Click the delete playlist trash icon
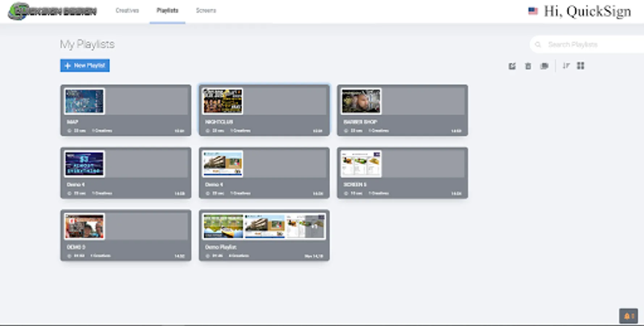 click(x=527, y=66)
